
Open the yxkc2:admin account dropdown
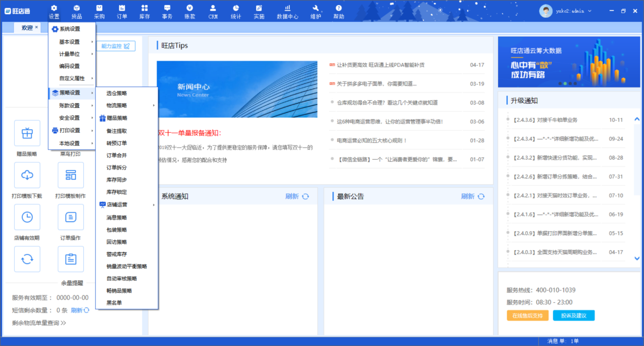click(590, 11)
